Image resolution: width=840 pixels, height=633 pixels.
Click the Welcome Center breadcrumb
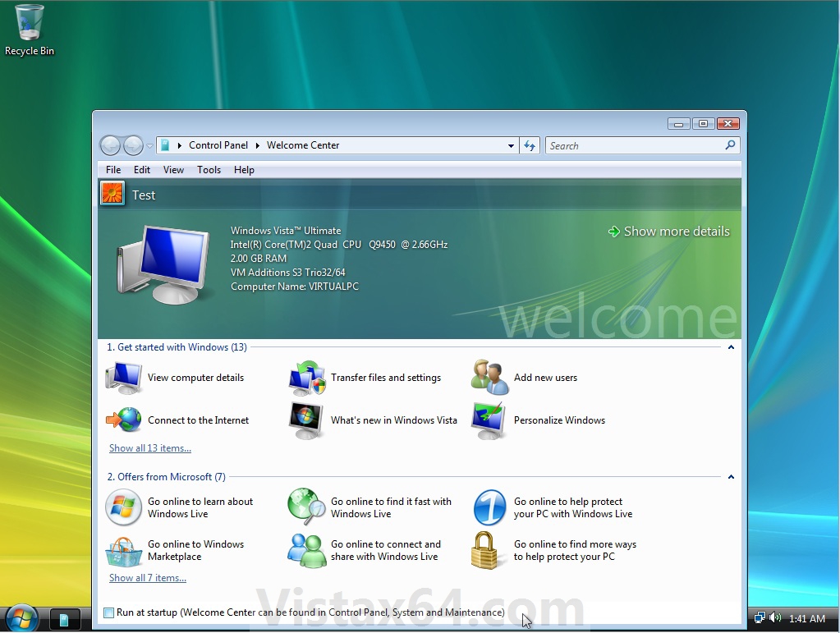(x=303, y=145)
